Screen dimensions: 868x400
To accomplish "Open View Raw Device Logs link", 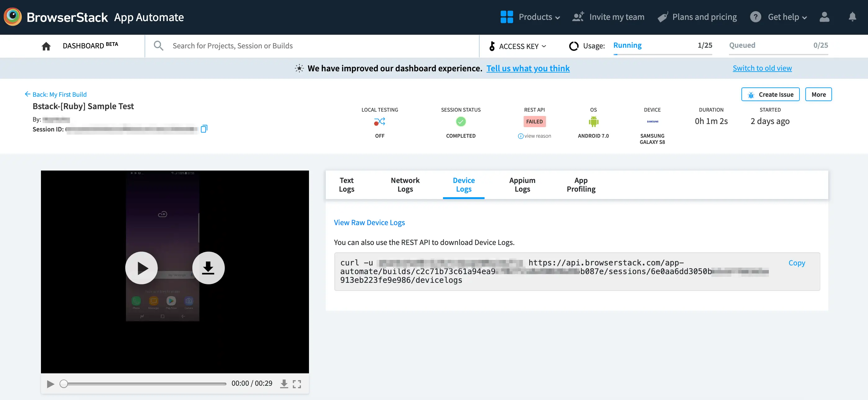I will click(x=369, y=223).
